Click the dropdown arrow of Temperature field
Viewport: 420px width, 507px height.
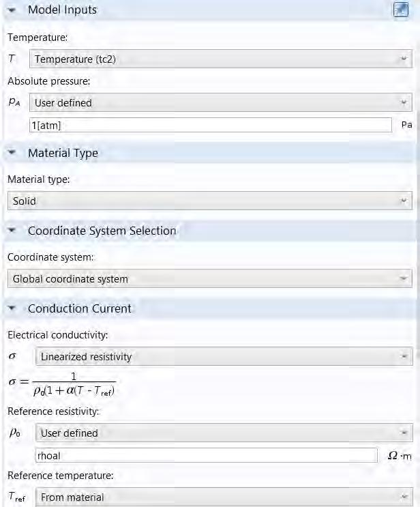[x=404, y=59]
